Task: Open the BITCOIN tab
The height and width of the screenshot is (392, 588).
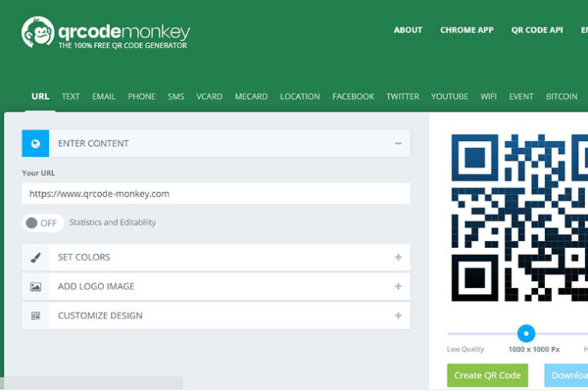Action: (x=562, y=96)
